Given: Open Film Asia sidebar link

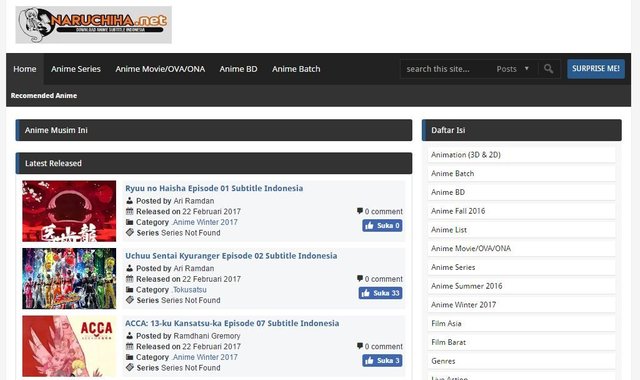Looking at the screenshot, I should click(522, 323).
